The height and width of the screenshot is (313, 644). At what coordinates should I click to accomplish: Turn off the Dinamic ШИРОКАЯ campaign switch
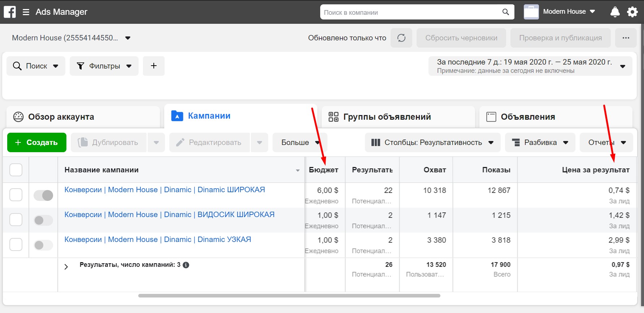pyautogui.click(x=43, y=195)
